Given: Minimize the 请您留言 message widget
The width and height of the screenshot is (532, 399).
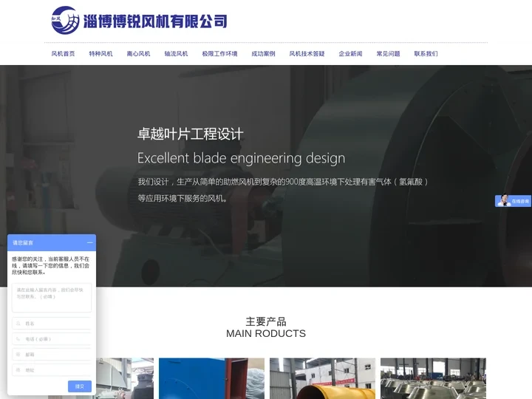Looking at the screenshot, I should pyautogui.click(x=89, y=242).
